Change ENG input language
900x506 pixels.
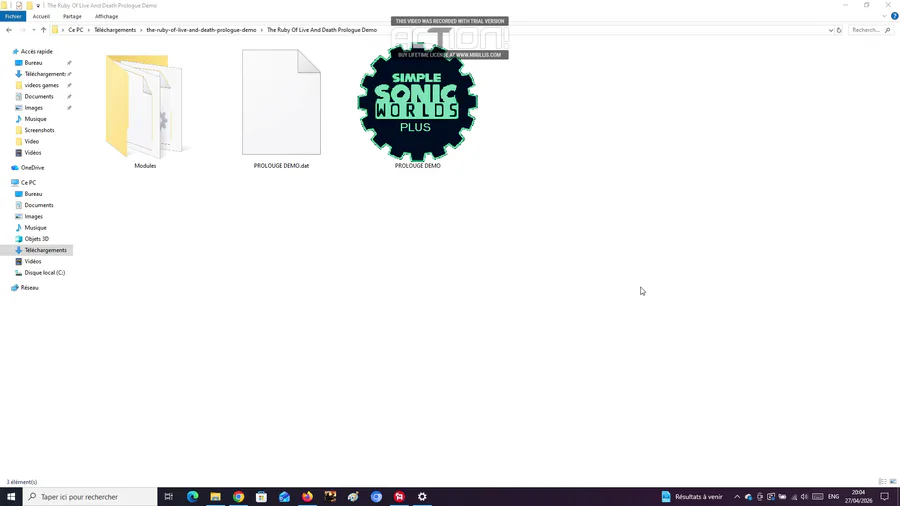tap(833, 497)
